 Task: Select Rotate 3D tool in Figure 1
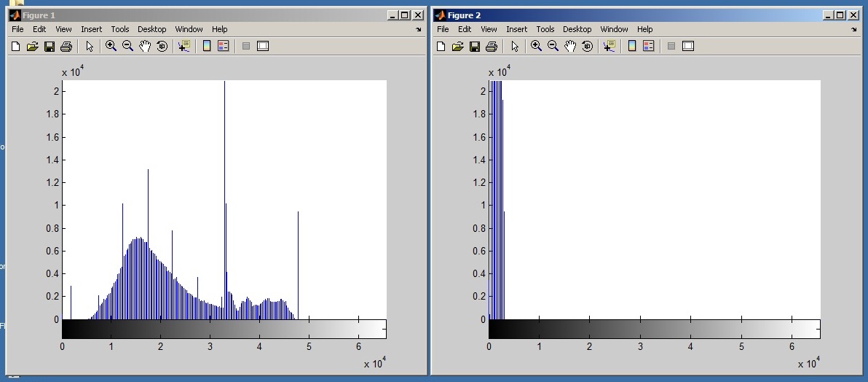tap(162, 46)
